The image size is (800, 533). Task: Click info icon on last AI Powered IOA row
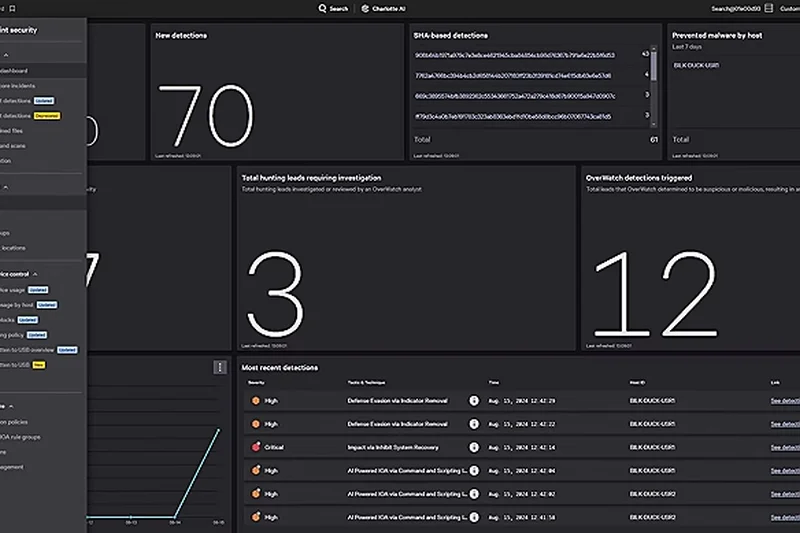[x=474, y=516]
